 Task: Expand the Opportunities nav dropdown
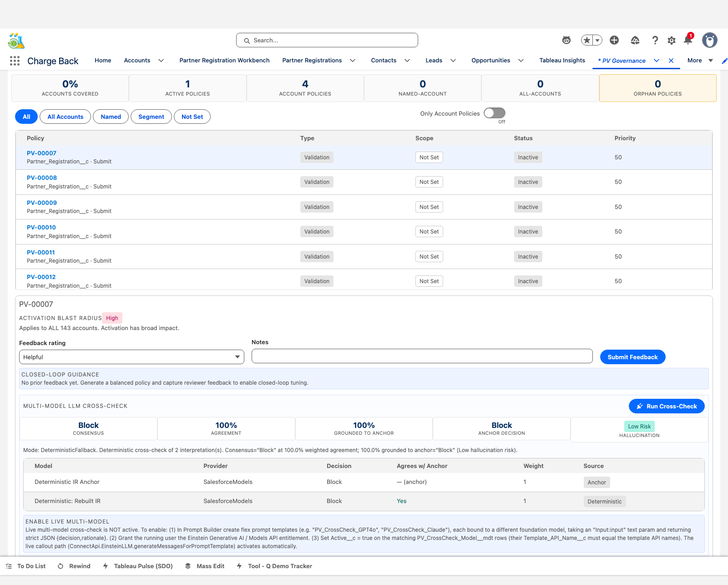pos(521,61)
